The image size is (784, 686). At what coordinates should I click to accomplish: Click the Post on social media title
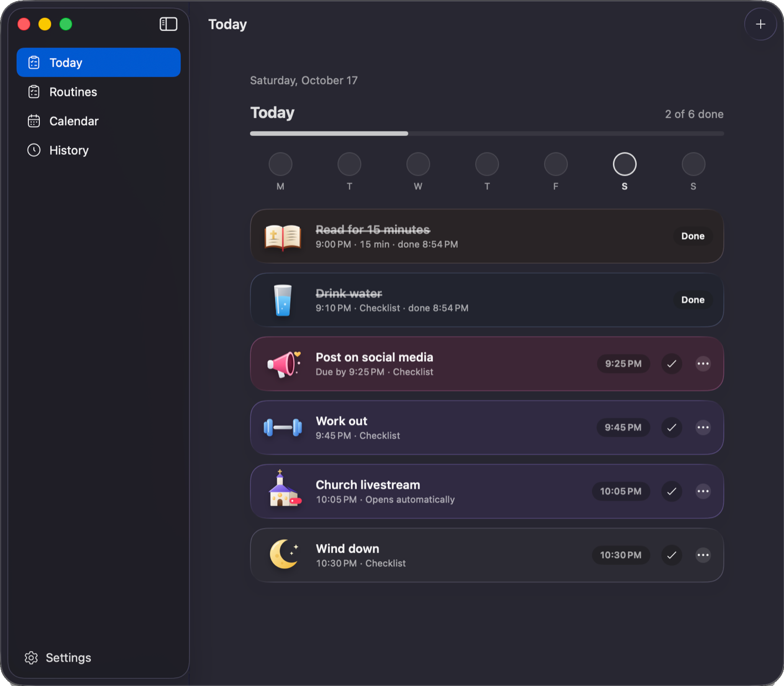coord(375,357)
